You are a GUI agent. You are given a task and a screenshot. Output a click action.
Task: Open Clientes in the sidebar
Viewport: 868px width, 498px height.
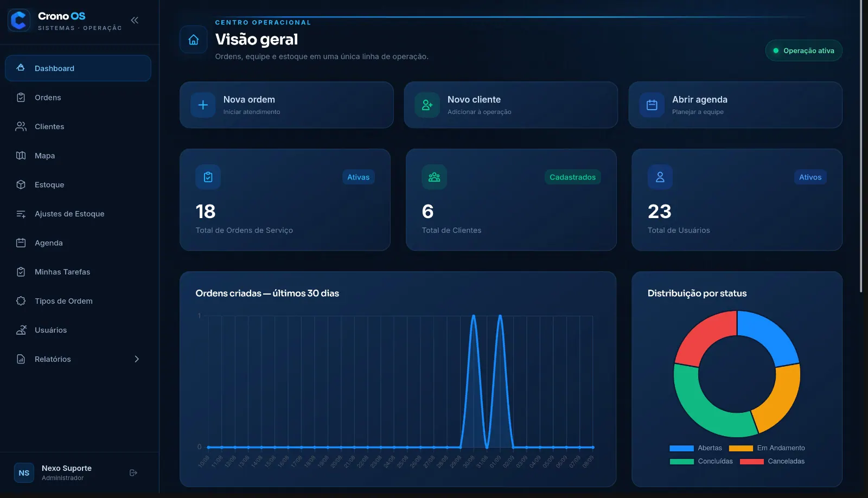78,126
